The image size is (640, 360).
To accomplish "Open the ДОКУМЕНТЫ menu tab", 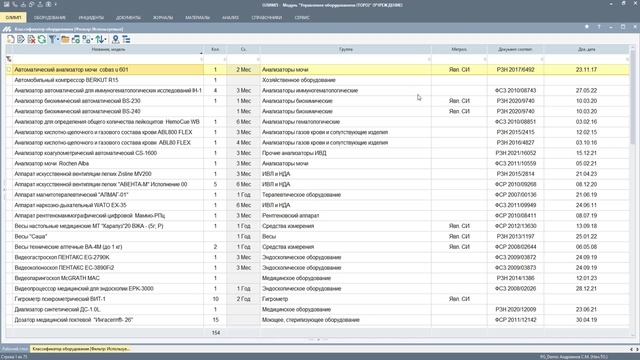I will tap(128, 18).
